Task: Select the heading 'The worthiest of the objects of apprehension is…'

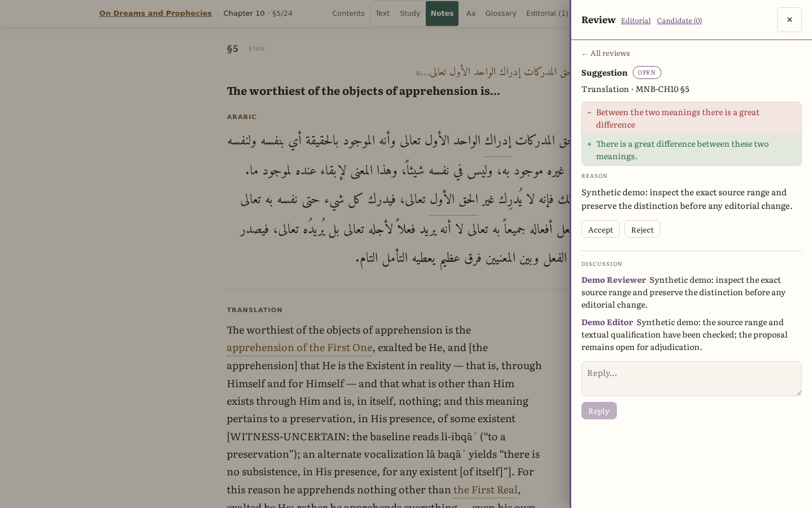Action: 363,91
